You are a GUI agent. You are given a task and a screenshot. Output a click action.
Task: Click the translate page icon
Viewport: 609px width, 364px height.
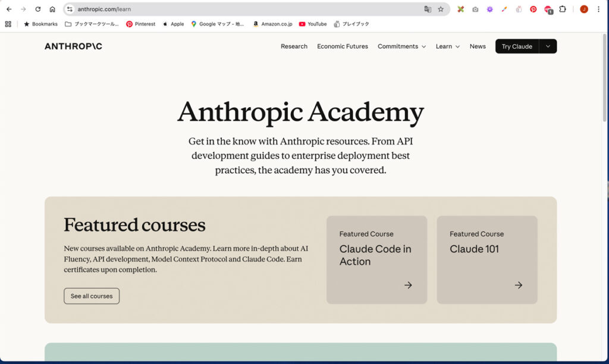coord(428,10)
